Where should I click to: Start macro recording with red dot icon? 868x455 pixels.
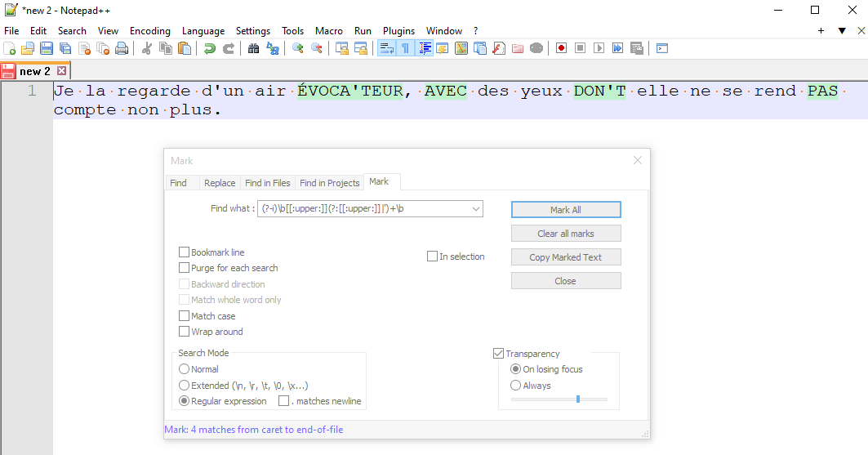click(x=561, y=49)
